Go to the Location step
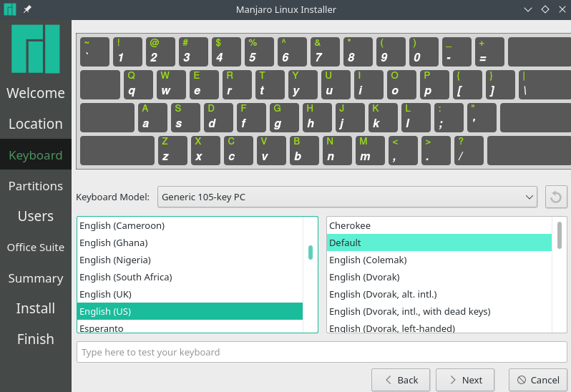The width and height of the screenshot is (571, 392). (36, 124)
